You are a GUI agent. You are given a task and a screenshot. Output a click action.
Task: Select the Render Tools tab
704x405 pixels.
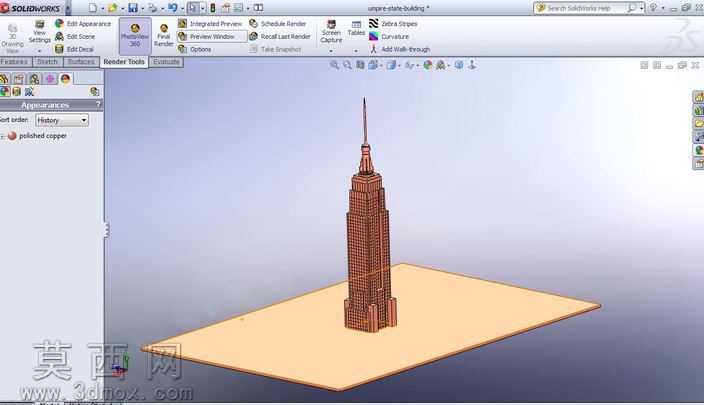(x=124, y=62)
